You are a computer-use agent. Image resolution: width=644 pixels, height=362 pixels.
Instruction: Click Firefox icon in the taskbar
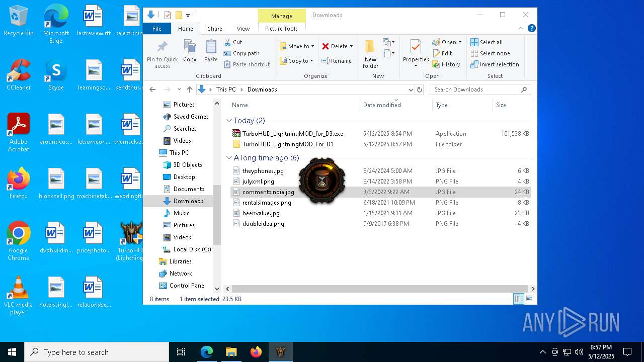(x=256, y=352)
